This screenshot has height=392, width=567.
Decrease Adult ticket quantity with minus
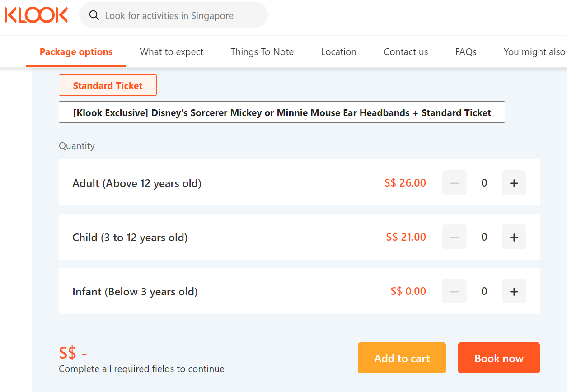(x=454, y=183)
